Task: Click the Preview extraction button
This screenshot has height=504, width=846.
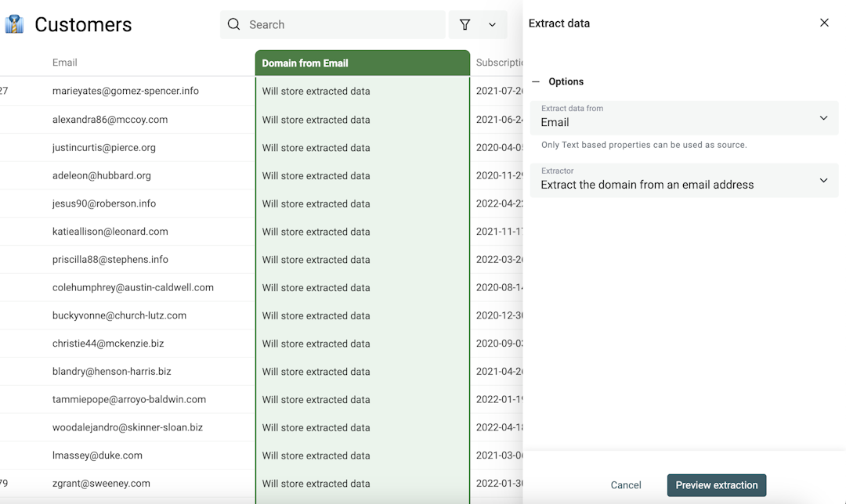Action: tap(716, 485)
